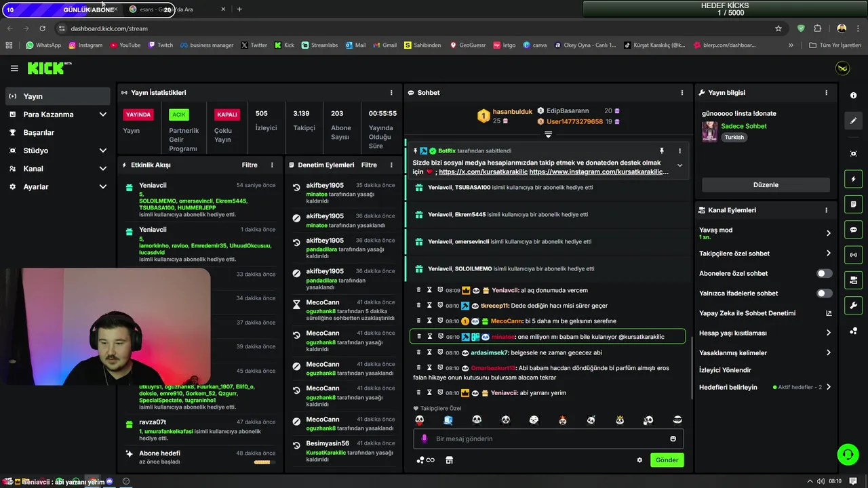Click the Bir mesaj gönderin input field
The width and height of the screenshot is (868, 488).
point(548,439)
